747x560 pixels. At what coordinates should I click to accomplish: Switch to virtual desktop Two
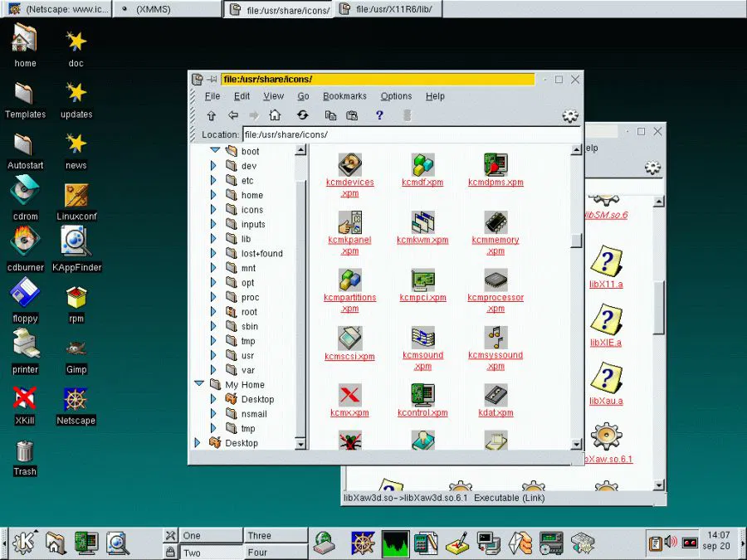[x=192, y=553]
